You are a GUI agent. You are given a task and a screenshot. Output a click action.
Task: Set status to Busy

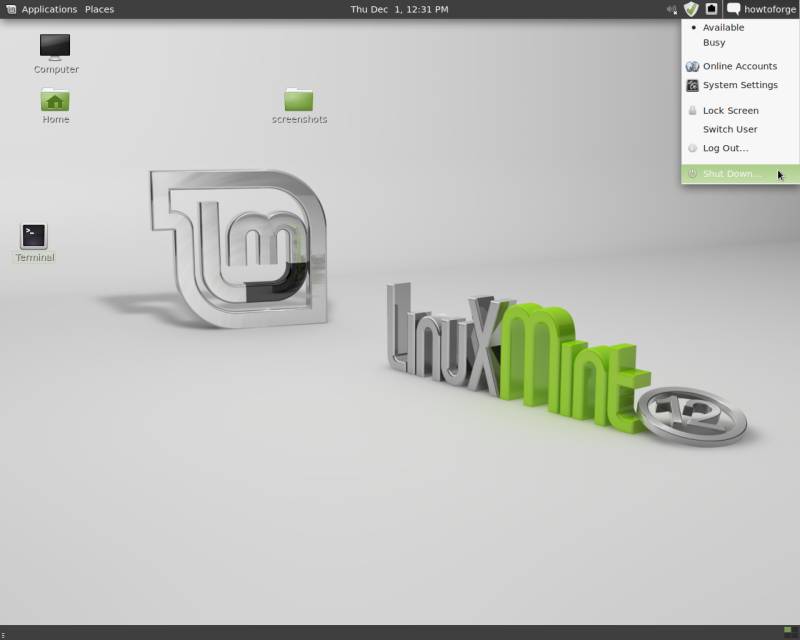click(x=740, y=42)
